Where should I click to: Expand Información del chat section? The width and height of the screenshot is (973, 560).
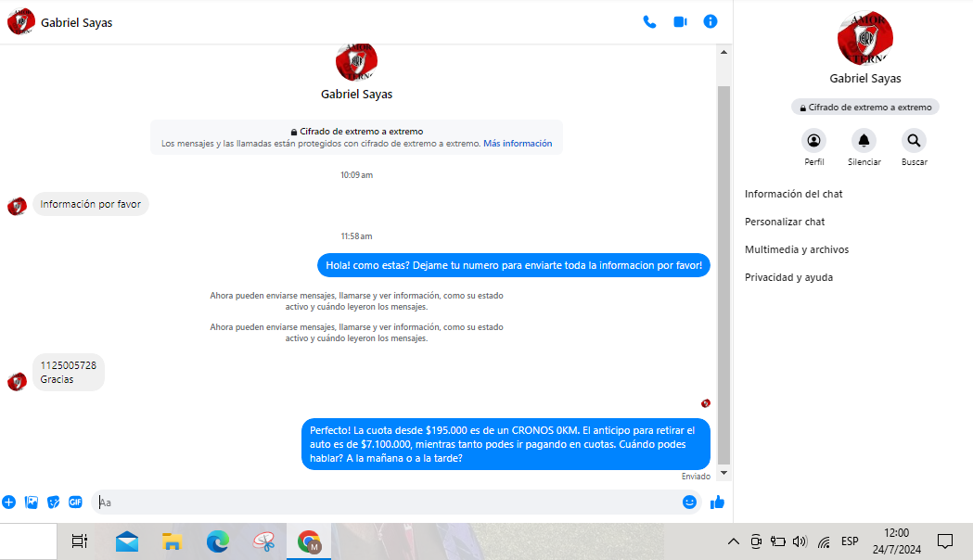pyautogui.click(x=793, y=194)
